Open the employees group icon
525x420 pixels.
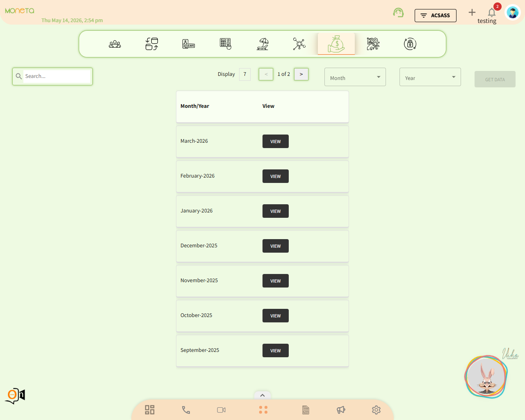[115, 44]
